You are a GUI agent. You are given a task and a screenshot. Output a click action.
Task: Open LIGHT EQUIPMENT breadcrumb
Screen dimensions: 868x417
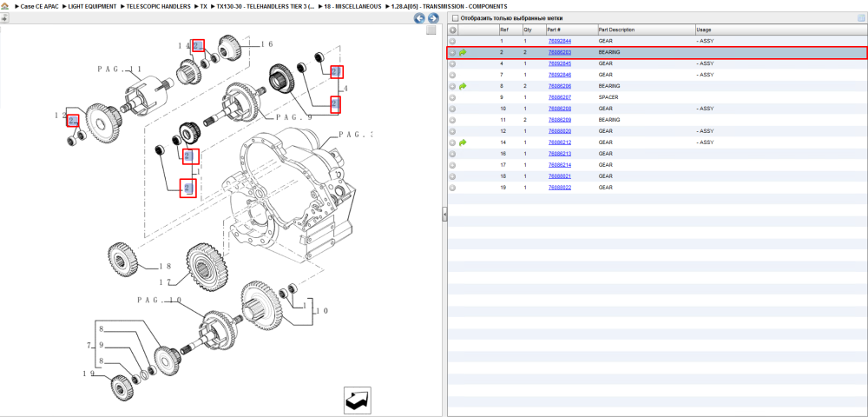click(x=93, y=6)
